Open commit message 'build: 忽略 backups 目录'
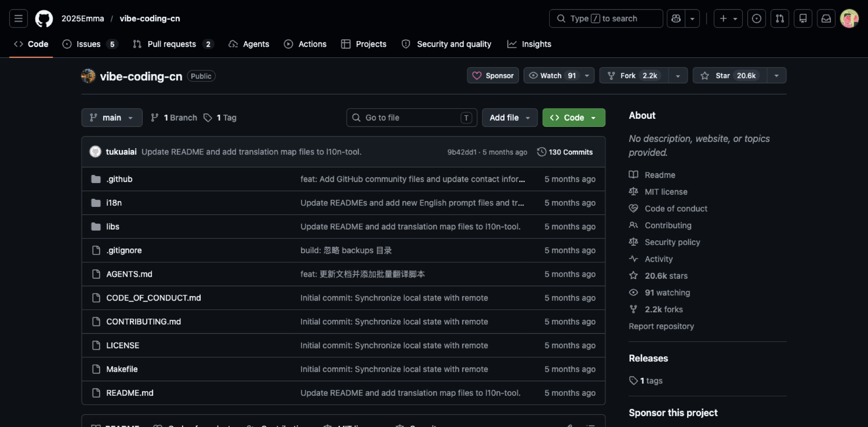This screenshot has height=427, width=868. tap(346, 250)
